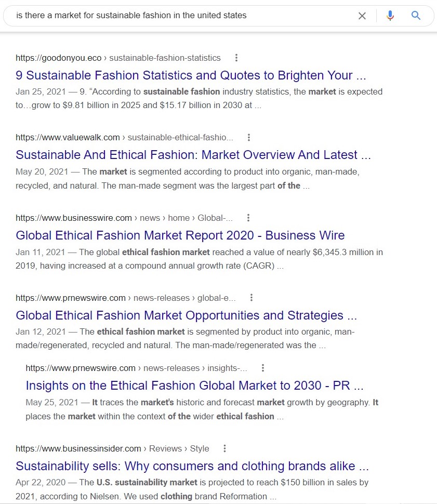Open 'Sustainability sells: Why consumers' result
437x504 pixels.
[192, 466]
